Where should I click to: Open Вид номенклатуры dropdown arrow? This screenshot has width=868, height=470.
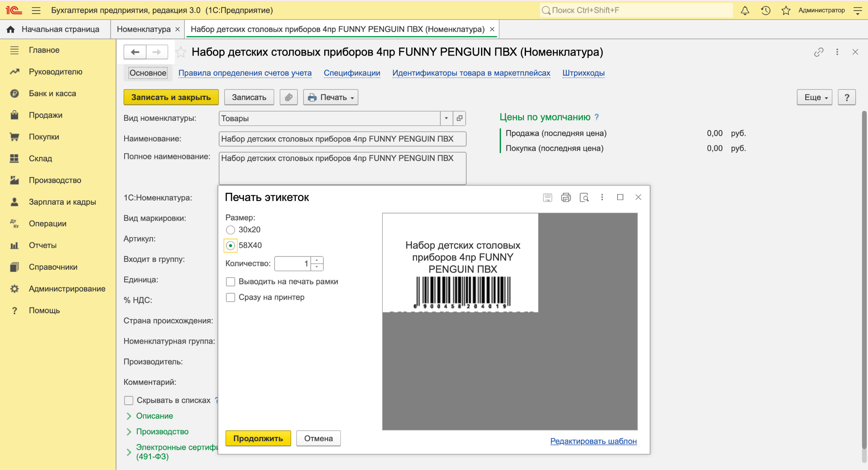click(x=446, y=118)
